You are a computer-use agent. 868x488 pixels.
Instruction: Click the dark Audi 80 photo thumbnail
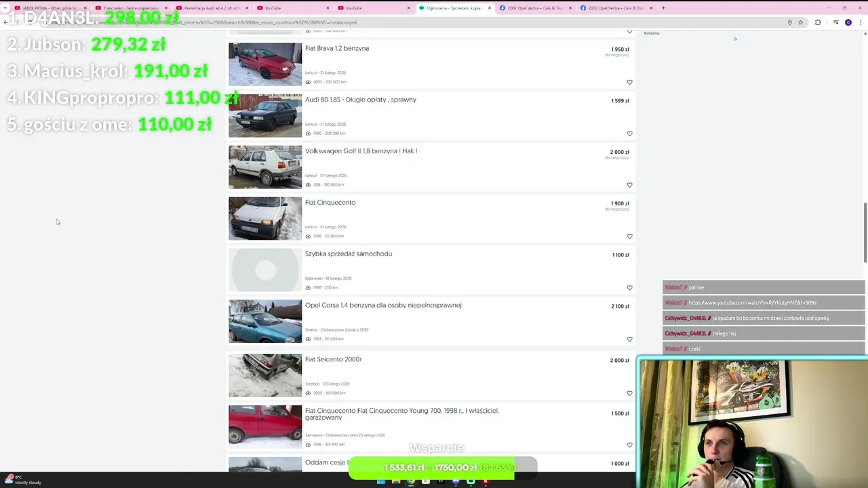pos(265,116)
